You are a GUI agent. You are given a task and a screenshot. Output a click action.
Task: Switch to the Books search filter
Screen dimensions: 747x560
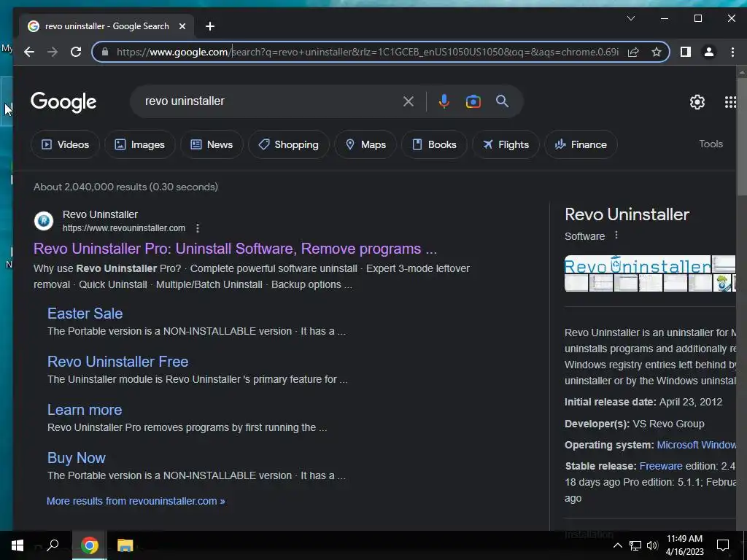(434, 144)
